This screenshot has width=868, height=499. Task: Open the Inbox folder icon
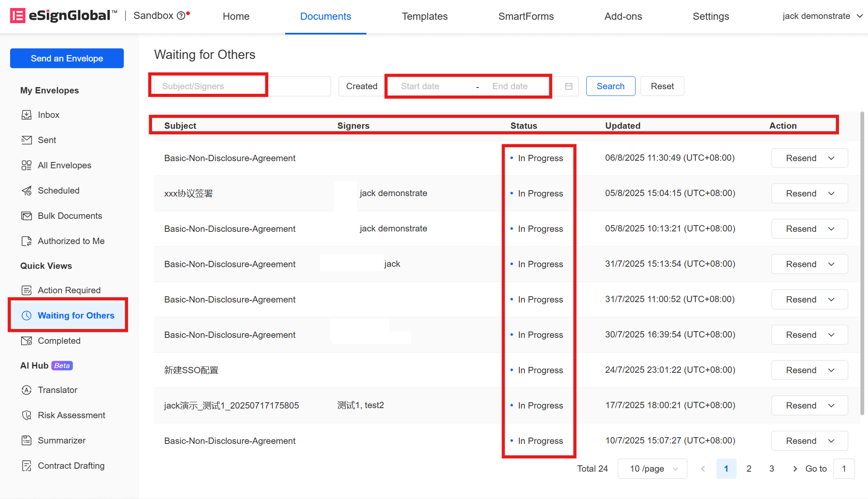point(27,115)
